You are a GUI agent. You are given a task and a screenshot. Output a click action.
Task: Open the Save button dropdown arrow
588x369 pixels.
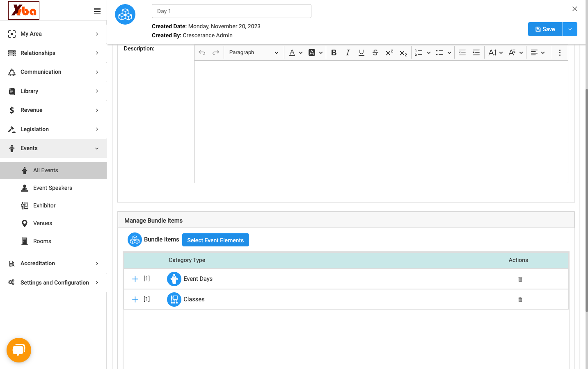pyautogui.click(x=570, y=29)
